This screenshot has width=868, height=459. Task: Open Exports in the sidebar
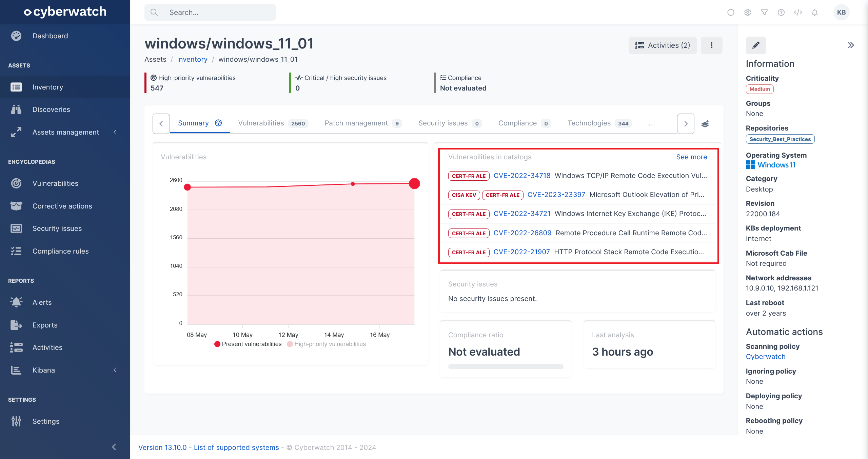[45, 325]
